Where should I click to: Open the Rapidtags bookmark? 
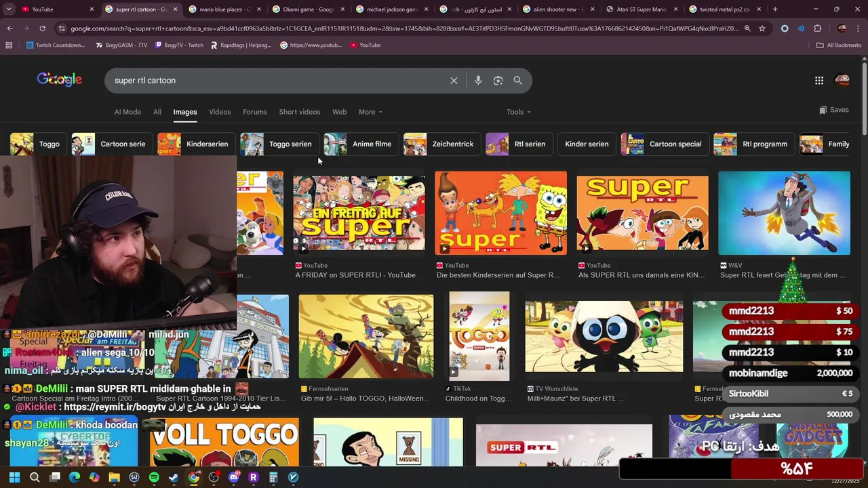point(240,45)
